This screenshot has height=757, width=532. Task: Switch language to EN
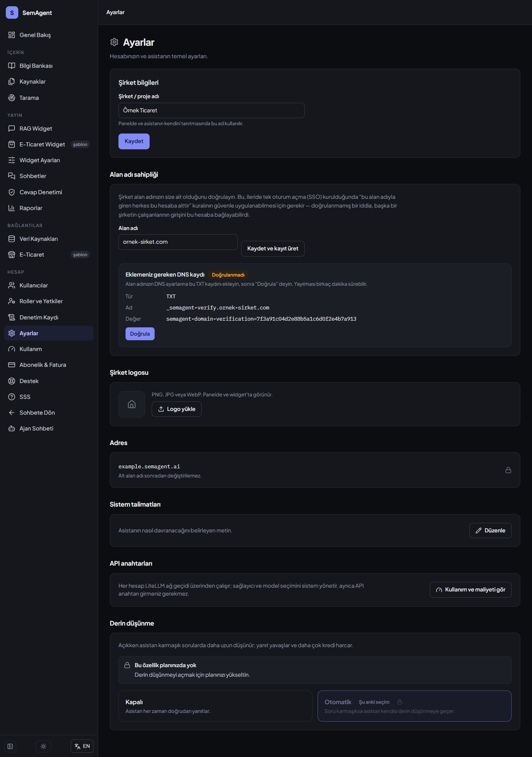(x=82, y=746)
